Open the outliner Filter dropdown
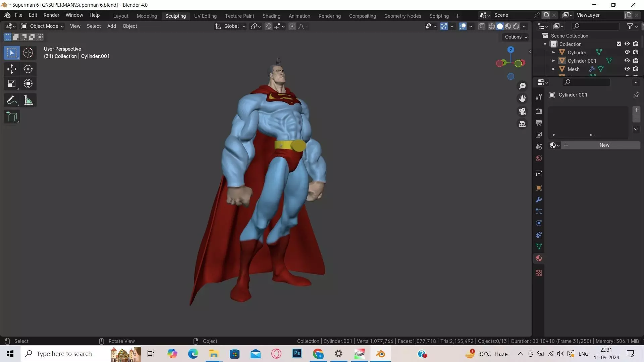This screenshot has height=362, width=644. (x=632, y=26)
